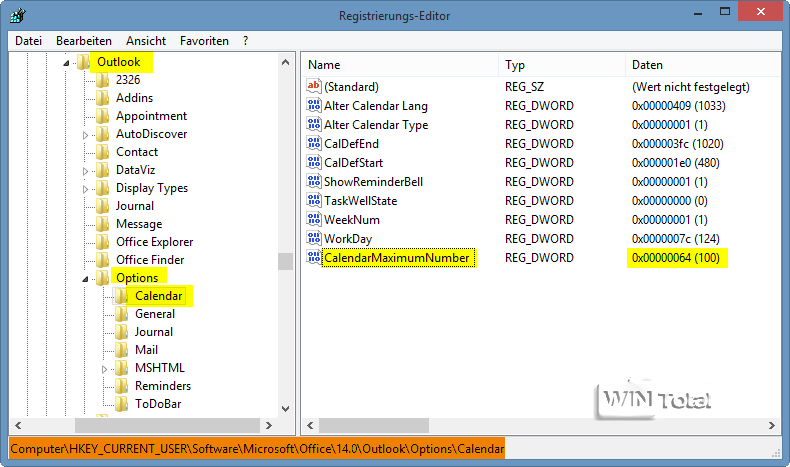This screenshot has height=467, width=790.
Task: Click the 0x00000064 (100) data cell
Action: [x=676, y=258]
